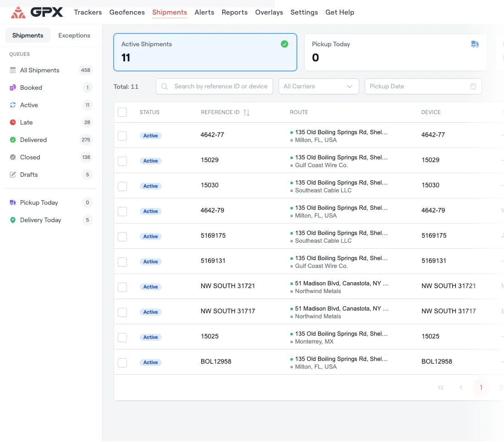Click the Active badge for 15025
The height and width of the screenshot is (442, 504).
tap(150, 337)
